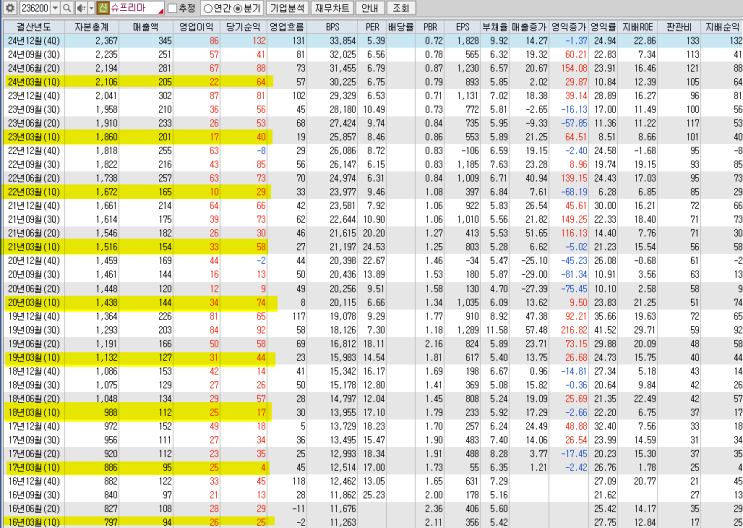Viewport: 743px width, 528px height.
Task: Click the 영업이익 column header
Action: pos(197,27)
